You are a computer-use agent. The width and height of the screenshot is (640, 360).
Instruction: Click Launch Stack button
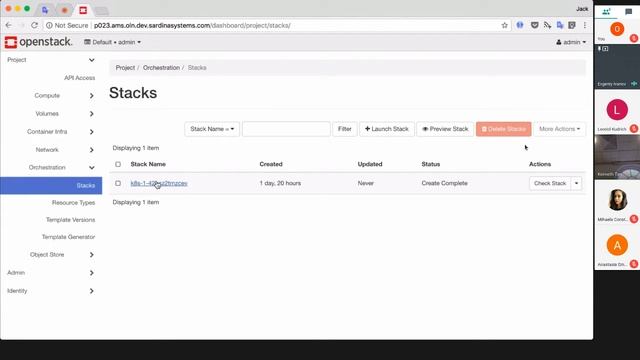[x=387, y=129]
